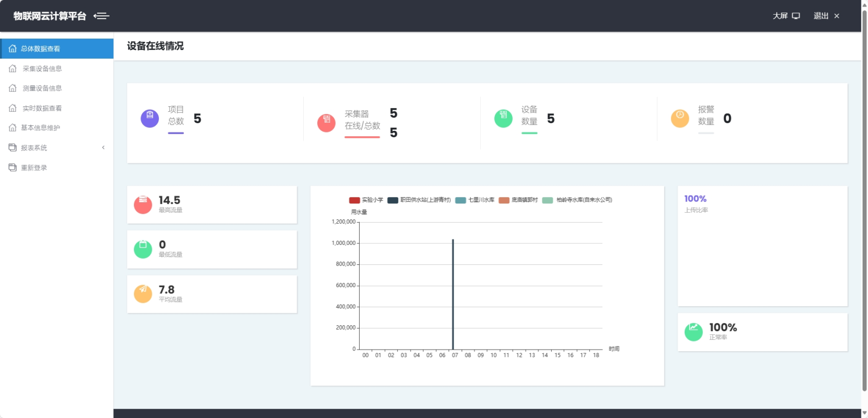Image resolution: width=868 pixels, height=418 pixels.
Task: Click the green 设备数量 circle icon
Action: point(503,118)
